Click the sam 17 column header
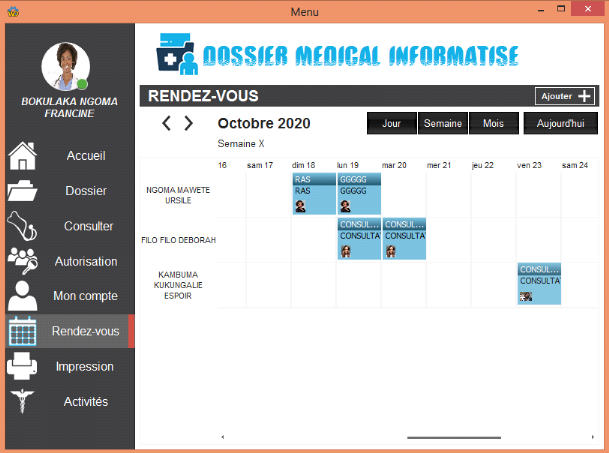Image resolution: width=609 pixels, height=453 pixels. 260,165
